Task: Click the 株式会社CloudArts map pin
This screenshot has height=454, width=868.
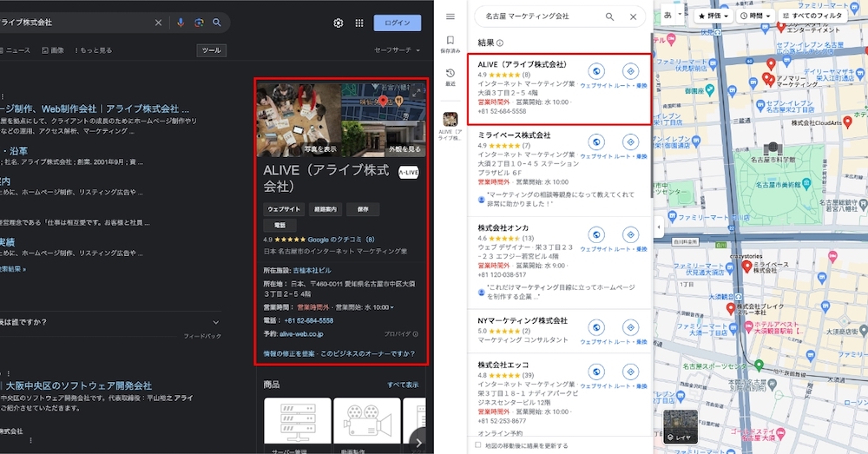Action: (847, 122)
